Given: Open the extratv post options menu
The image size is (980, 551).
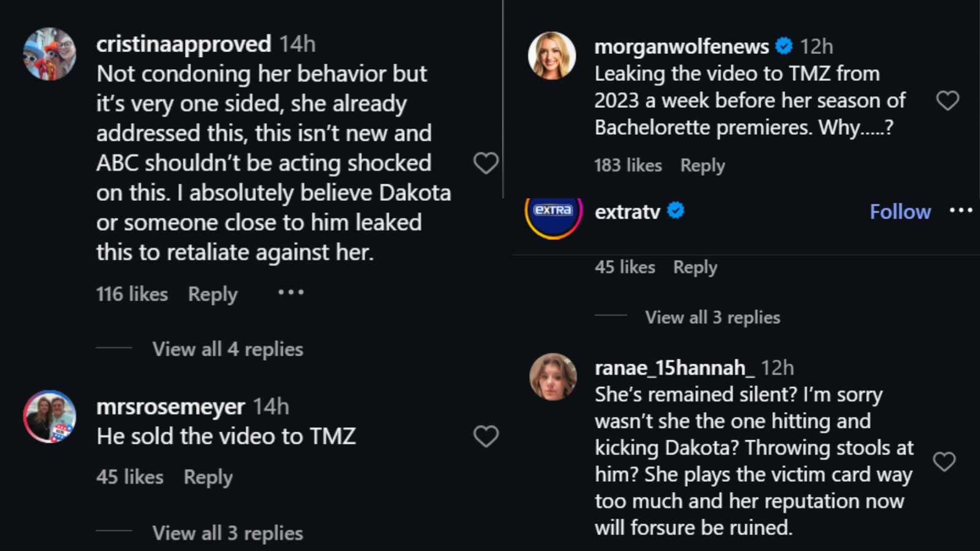Looking at the screenshot, I should coord(960,211).
